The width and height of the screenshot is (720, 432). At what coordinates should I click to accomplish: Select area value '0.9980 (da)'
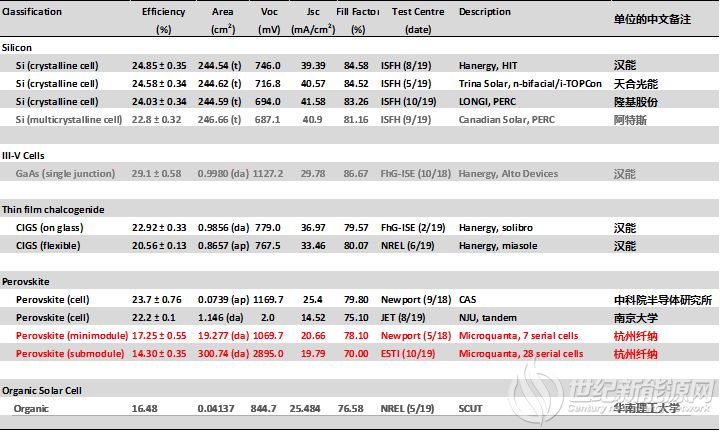223,174
